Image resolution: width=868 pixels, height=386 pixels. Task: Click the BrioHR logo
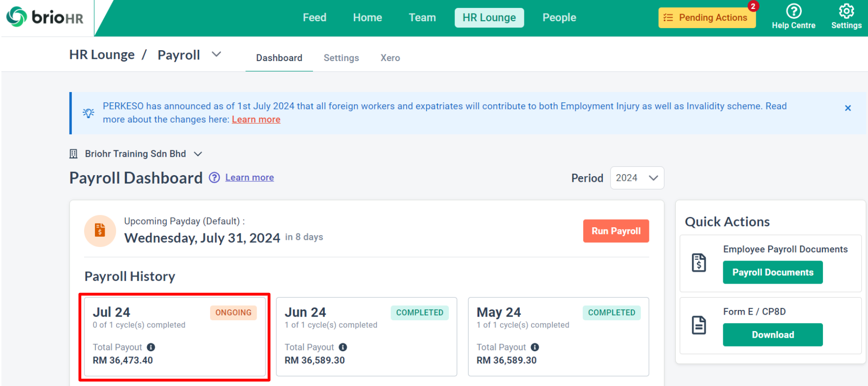pos(45,17)
